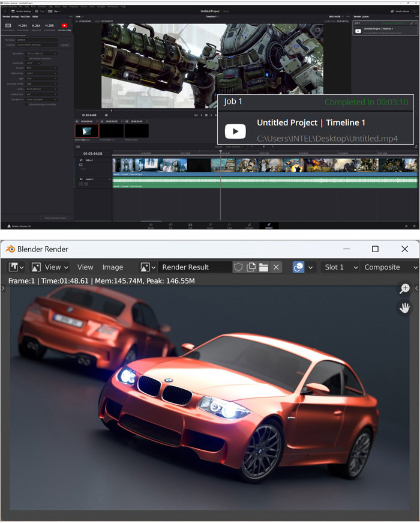Viewport: 420px width, 523px height.
Task: Open the editor type dropdown in Blender
Action: point(16,267)
